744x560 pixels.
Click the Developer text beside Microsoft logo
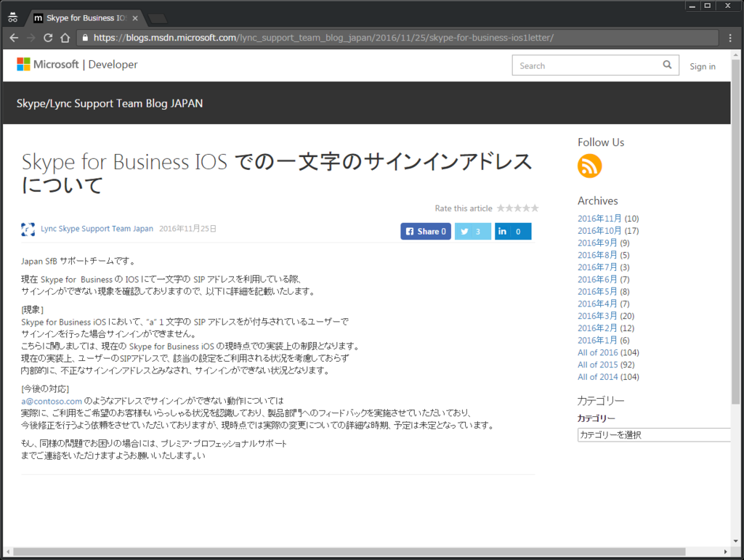pyautogui.click(x=113, y=65)
